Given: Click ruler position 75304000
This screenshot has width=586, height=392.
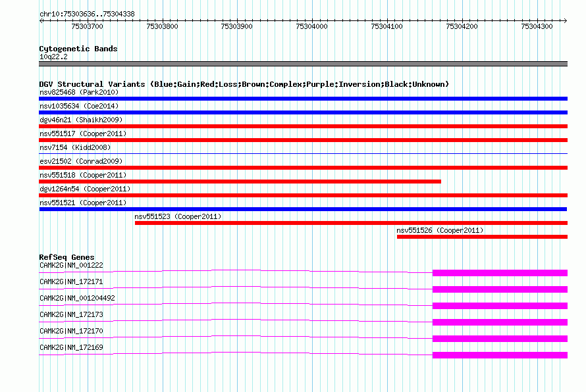Looking at the screenshot, I should pos(311,26).
